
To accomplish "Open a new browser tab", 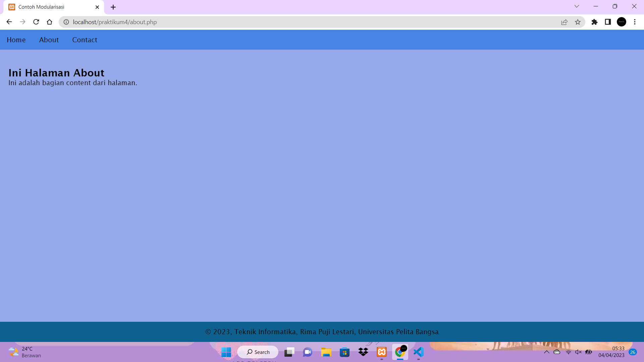I will coord(113,7).
